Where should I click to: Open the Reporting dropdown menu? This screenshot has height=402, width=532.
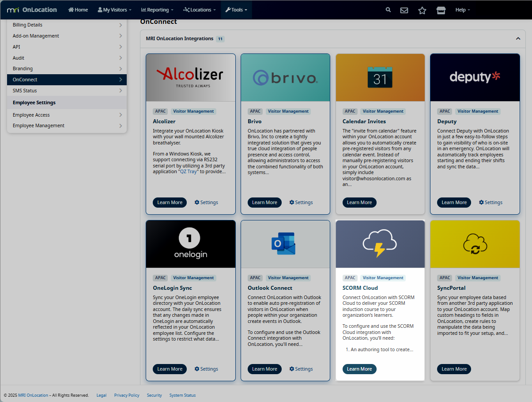(157, 10)
